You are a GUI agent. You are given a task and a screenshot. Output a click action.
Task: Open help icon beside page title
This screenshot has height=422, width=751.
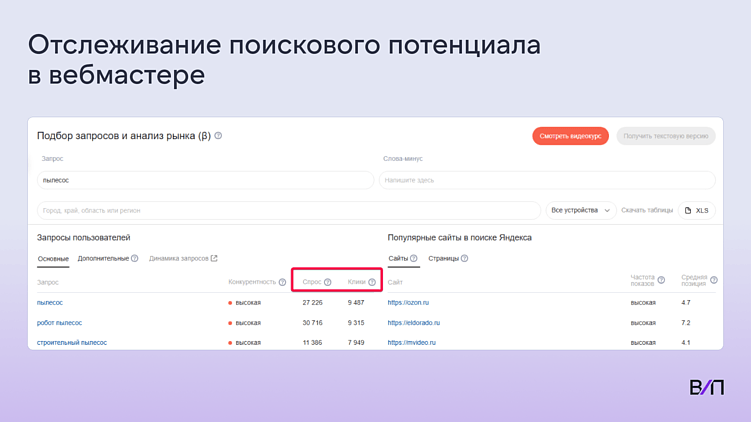(x=218, y=136)
